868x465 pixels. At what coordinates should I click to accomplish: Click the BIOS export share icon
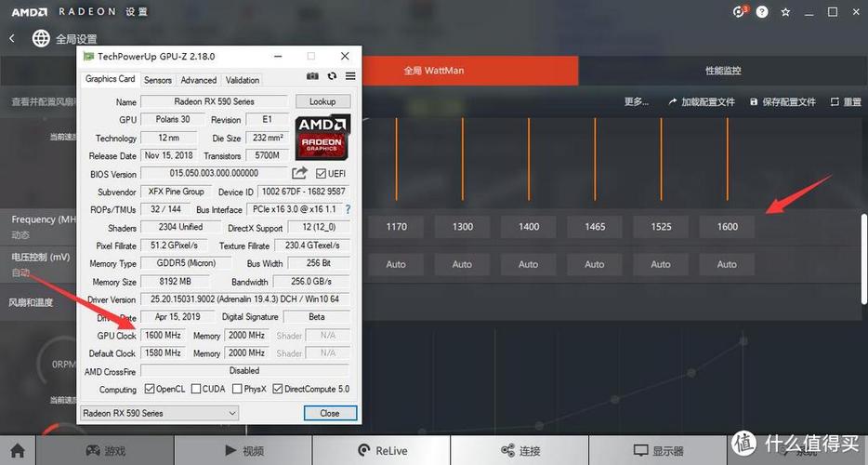(x=299, y=173)
